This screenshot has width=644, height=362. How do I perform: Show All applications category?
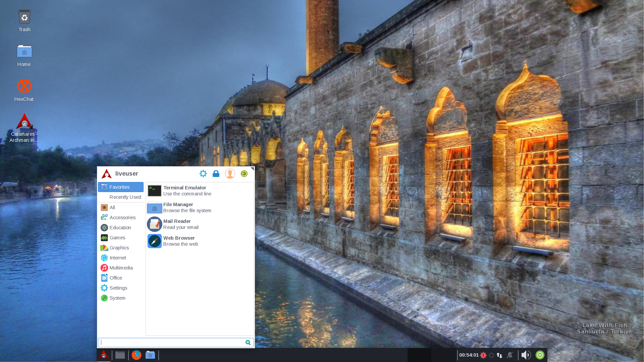121,207
